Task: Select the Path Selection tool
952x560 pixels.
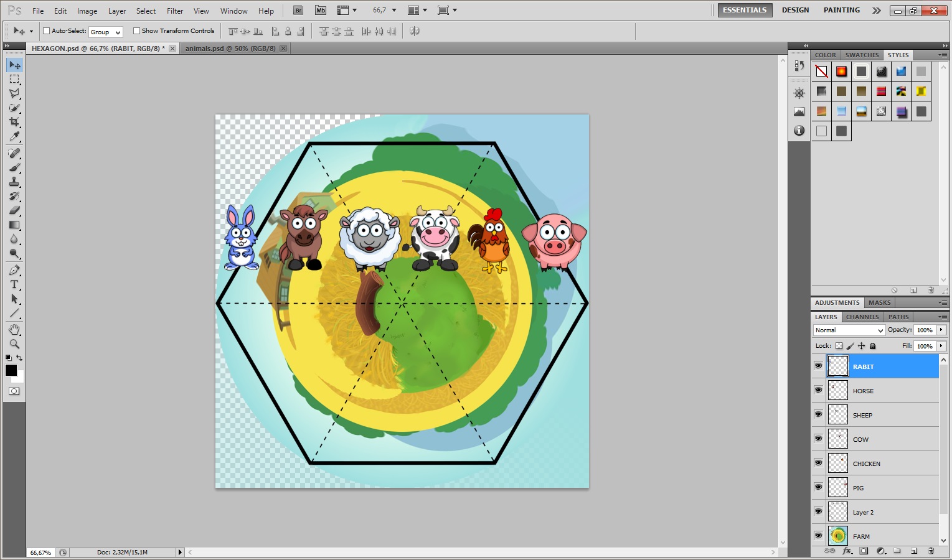Action: click(14, 299)
